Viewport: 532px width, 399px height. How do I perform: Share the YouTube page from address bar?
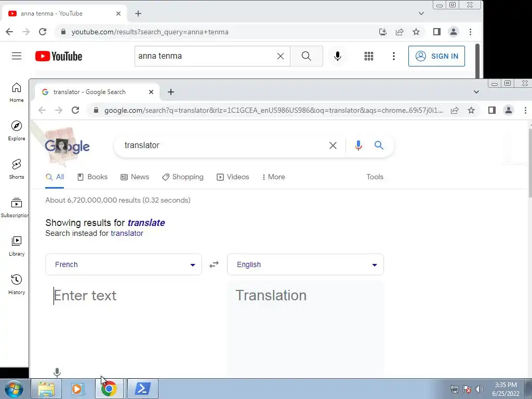[x=400, y=32]
